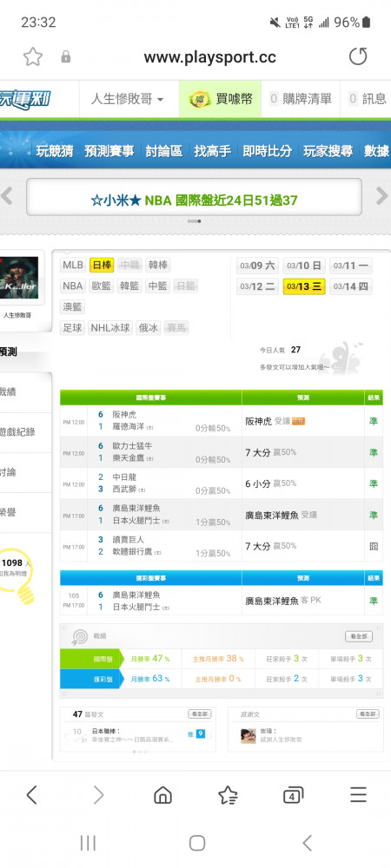The image size is (391, 868).
Task: Show previous banner with the left arrow
Action: pyautogui.click(x=7, y=195)
